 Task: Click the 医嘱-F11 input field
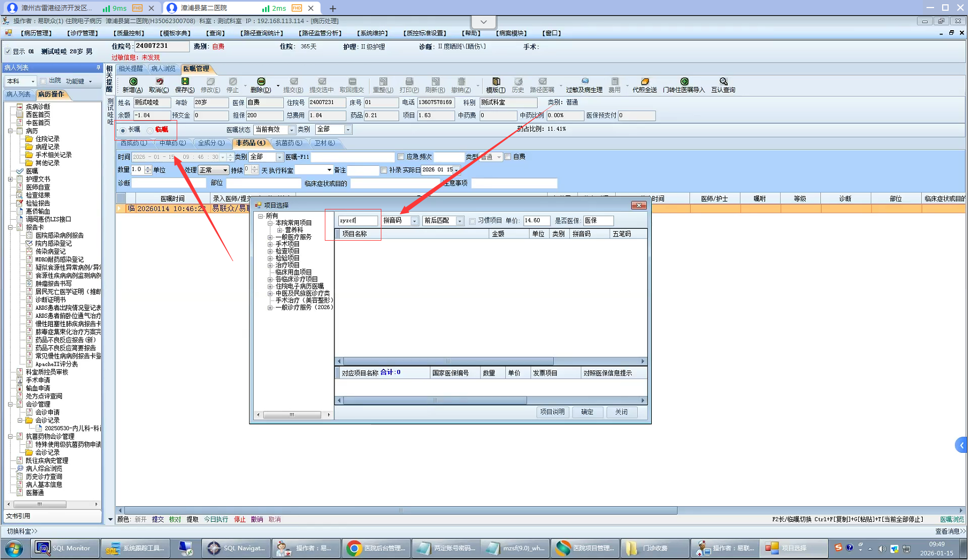click(353, 157)
